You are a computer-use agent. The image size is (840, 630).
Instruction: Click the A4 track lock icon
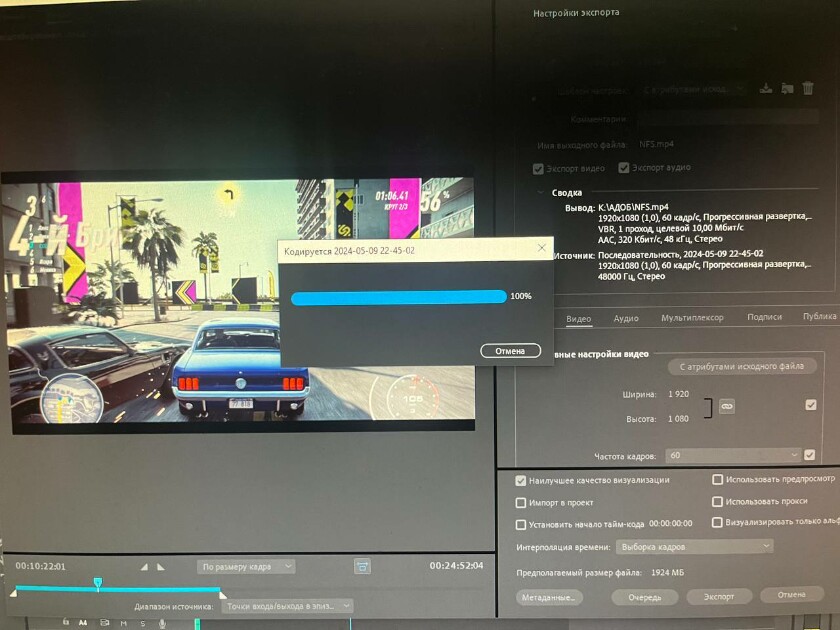click(x=65, y=622)
